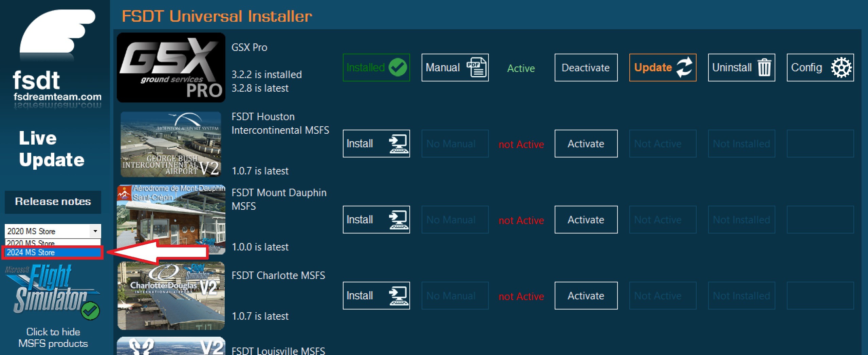Uninstall GSX Pro with trash icon button
868x355 pixels.
[741, 68]
